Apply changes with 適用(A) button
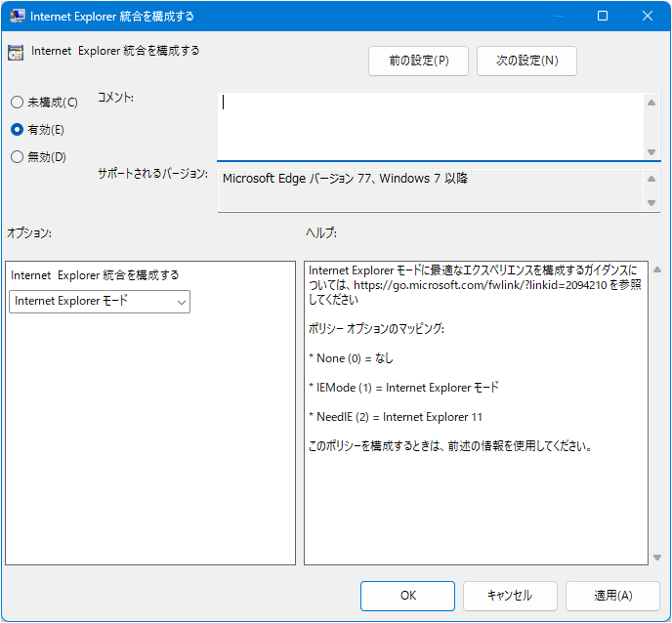Viewport: 672px width, 623px height. coord(612,595)
